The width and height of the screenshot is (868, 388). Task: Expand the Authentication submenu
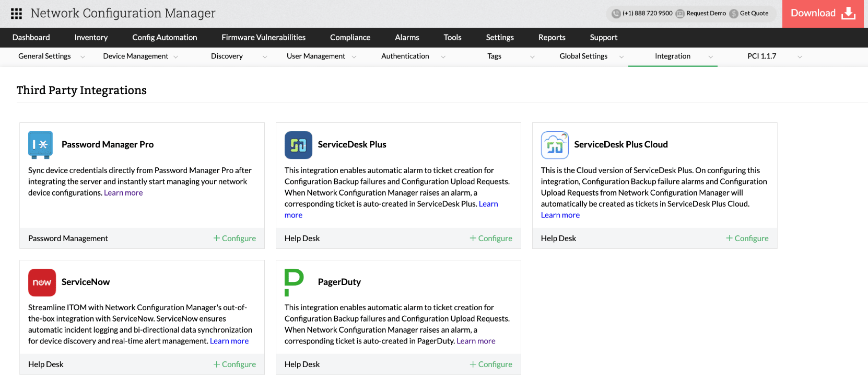point(443,57)
